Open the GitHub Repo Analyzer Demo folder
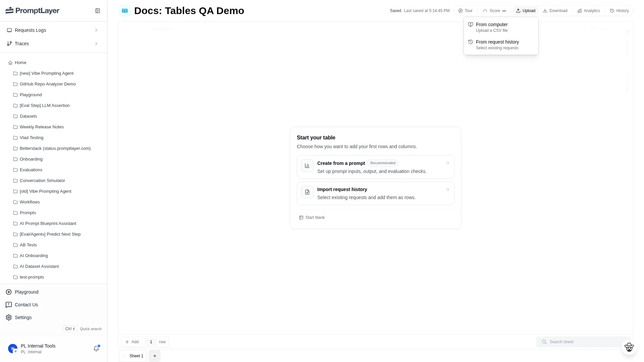Image resolution: width=644 pixels, height=362 pixels. click(x=48, y=84)
